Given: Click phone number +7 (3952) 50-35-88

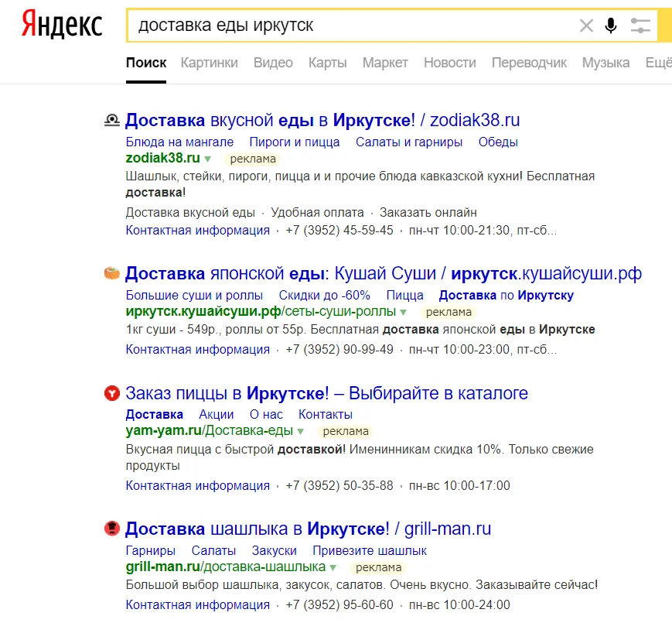Looking at the screenshot, I should coord(339,485).
